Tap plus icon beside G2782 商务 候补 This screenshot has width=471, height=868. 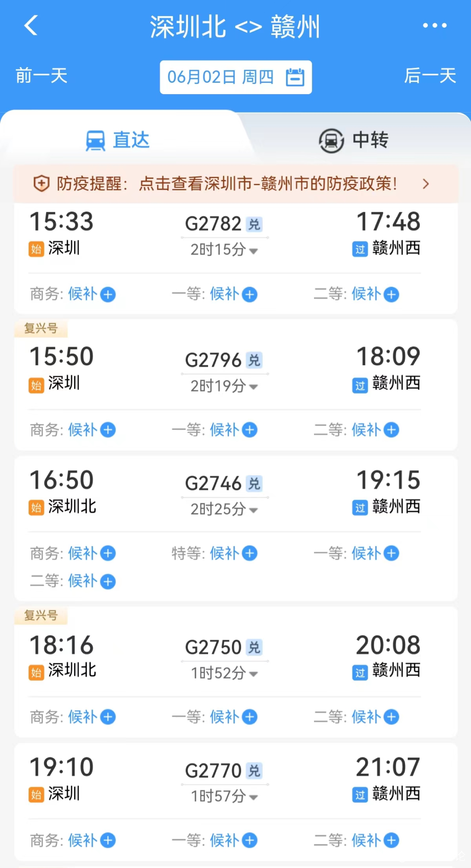108,295
